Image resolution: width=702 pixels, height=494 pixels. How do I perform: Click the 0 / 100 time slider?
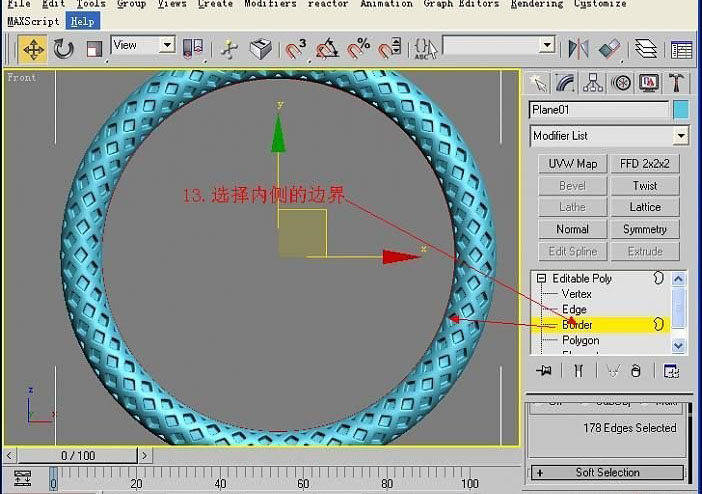[77, 455]
